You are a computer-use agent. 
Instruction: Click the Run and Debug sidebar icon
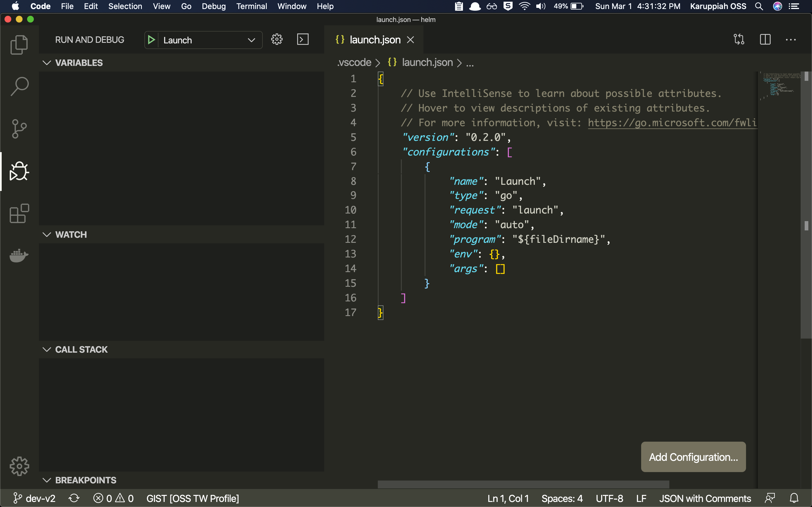(19, 171)
